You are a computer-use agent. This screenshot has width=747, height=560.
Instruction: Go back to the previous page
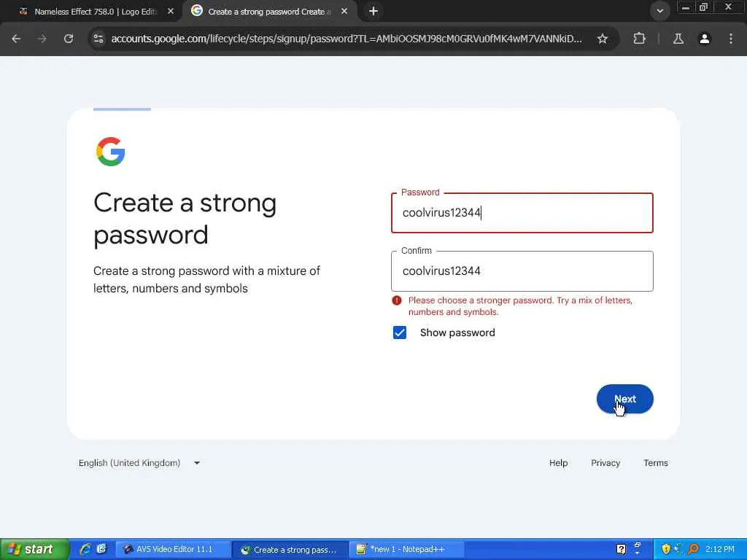(x=16, y=39)
